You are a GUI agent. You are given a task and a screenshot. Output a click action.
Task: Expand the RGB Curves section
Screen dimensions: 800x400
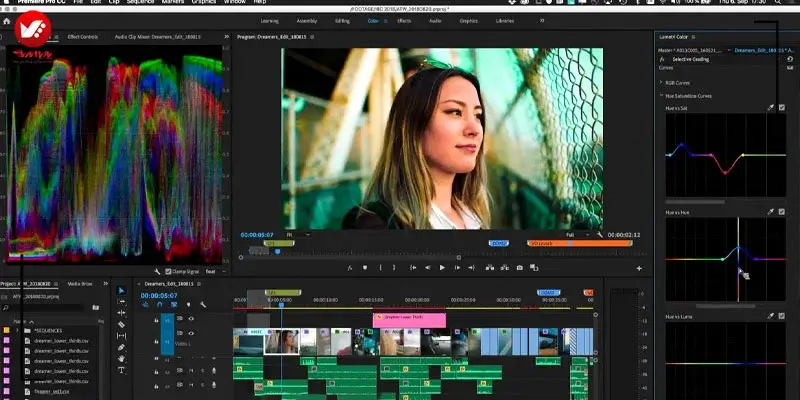(x=661, y=82)
